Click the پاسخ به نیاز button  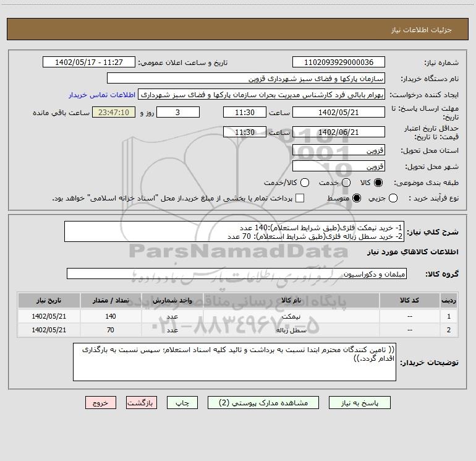[x=359, y=403]
